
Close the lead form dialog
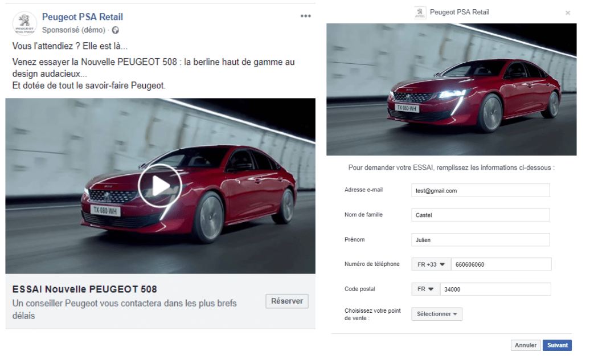pyautogui.click(x=567, y=13)
